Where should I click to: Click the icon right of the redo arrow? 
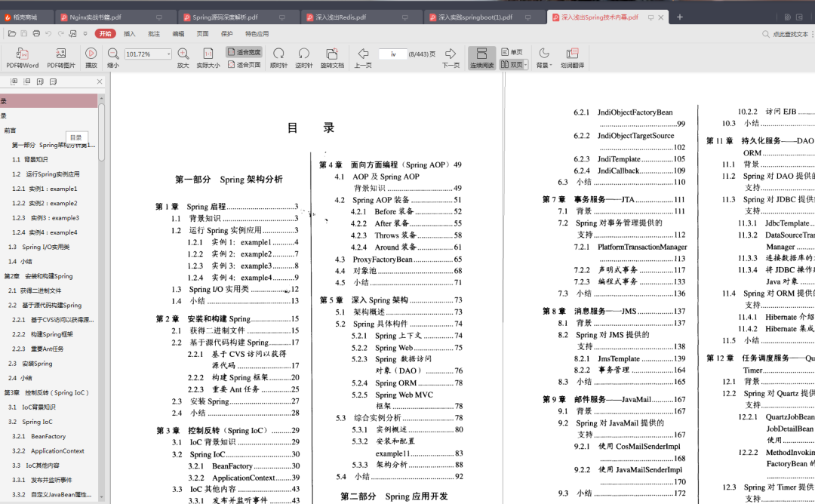72,34
